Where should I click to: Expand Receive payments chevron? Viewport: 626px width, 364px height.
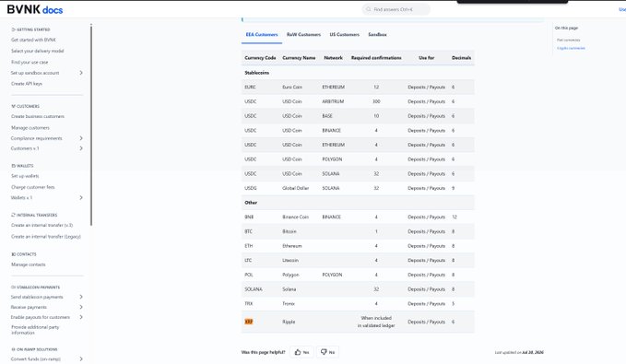pos(81,307)
